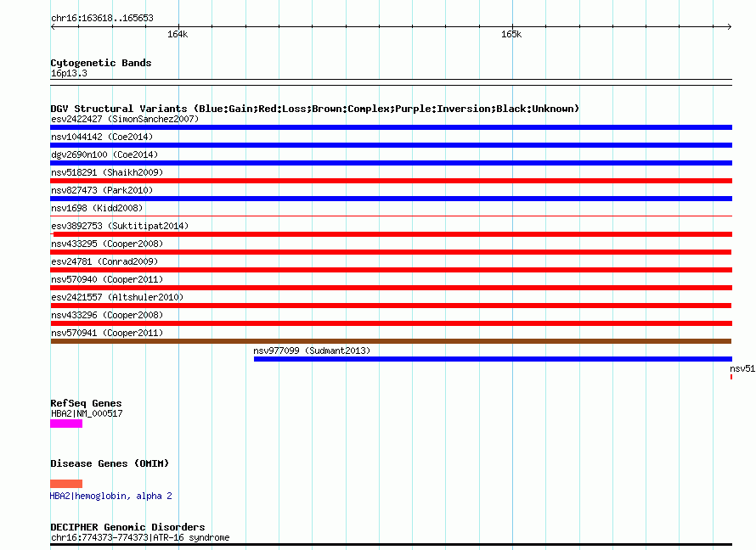Image resolution: width=756 pixels, height=550 pixels.
Task: Open variant nsv433296 (Cooper2008) label
Action: (107, 315)
